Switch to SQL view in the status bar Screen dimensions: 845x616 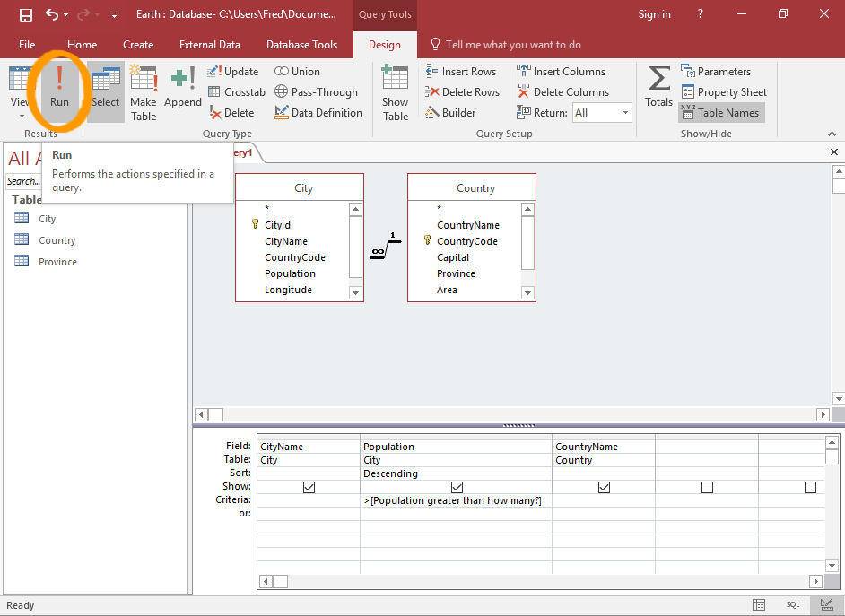[793, 605]
